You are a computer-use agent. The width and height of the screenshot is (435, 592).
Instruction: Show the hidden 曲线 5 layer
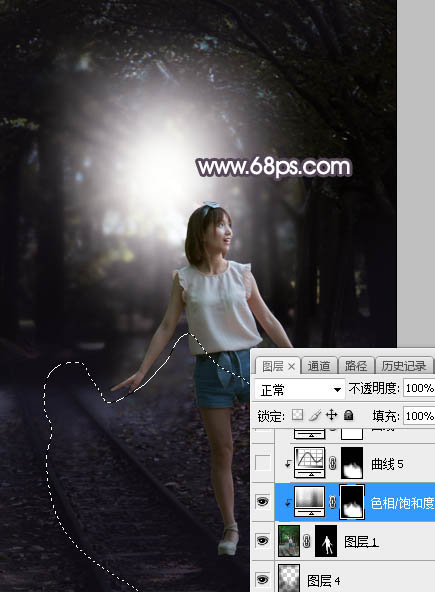[x=262, y=463]
